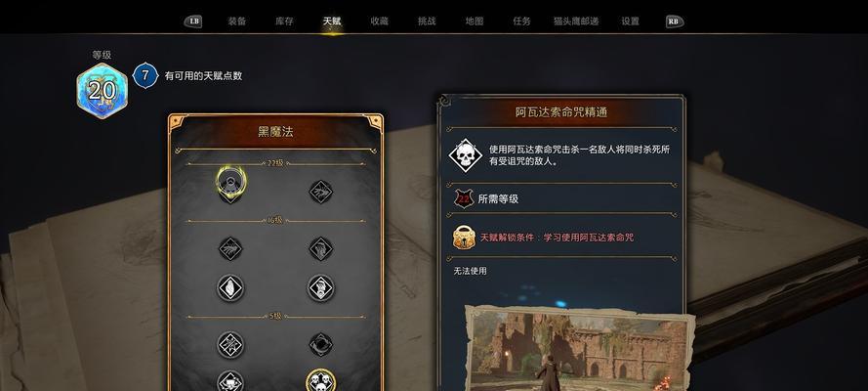Pick the left round-bordered talent above the level 5 divider
868x391 pixels.
230,288
